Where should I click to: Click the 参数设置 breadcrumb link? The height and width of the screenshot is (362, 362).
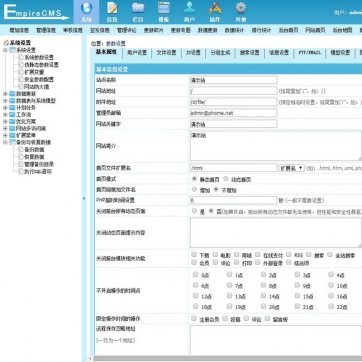click(116, 44)
